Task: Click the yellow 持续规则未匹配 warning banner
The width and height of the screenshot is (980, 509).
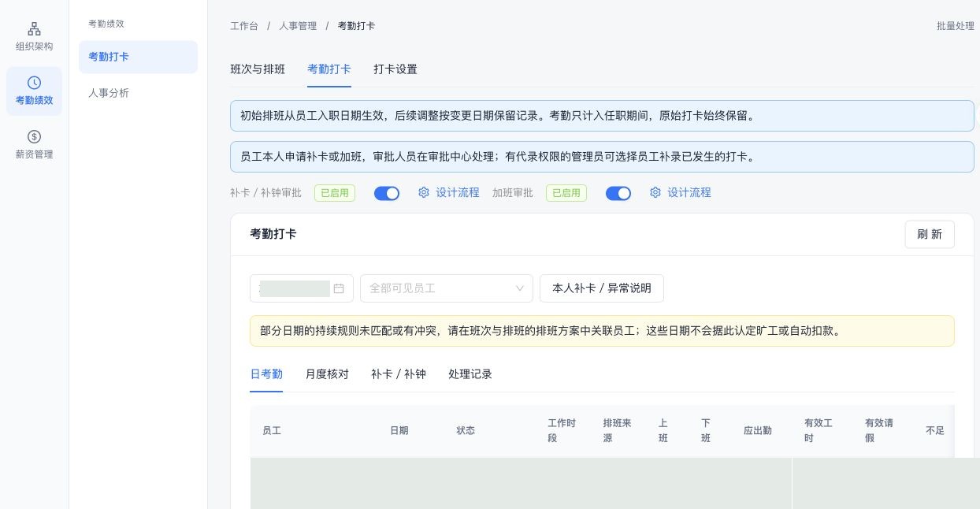Action: [602, 331]
